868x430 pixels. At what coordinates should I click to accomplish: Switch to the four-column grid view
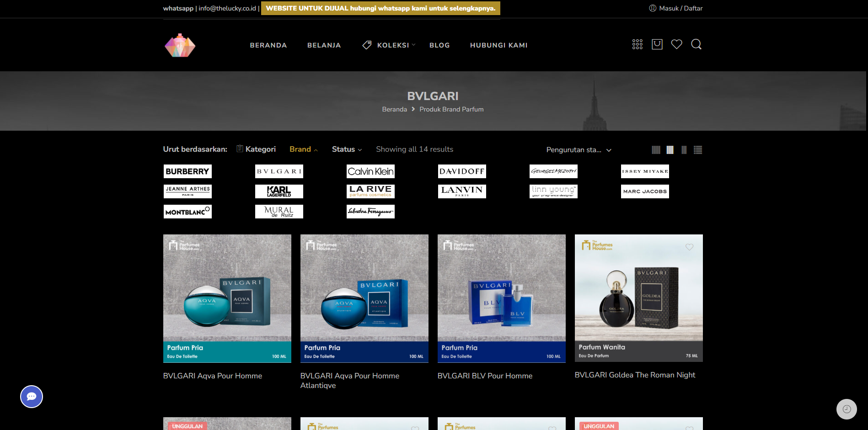670,150
